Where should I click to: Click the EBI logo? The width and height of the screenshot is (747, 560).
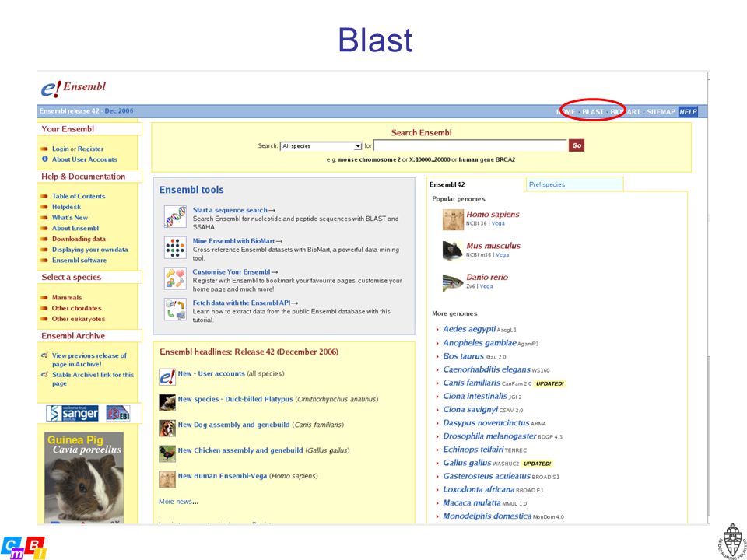point(117,413)
